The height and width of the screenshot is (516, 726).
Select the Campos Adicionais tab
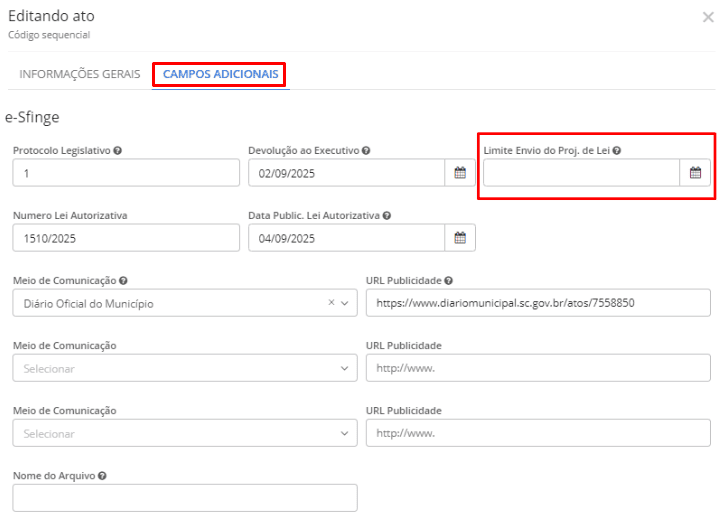(x=220, y=74)
